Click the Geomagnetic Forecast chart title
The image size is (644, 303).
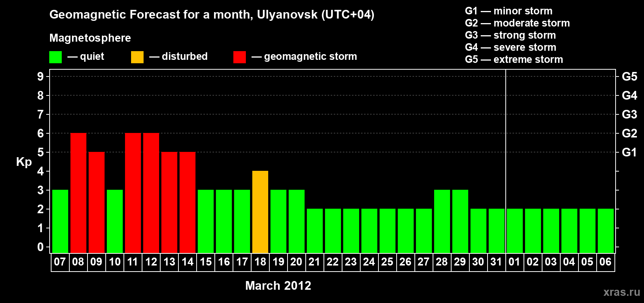coord(212,14)
